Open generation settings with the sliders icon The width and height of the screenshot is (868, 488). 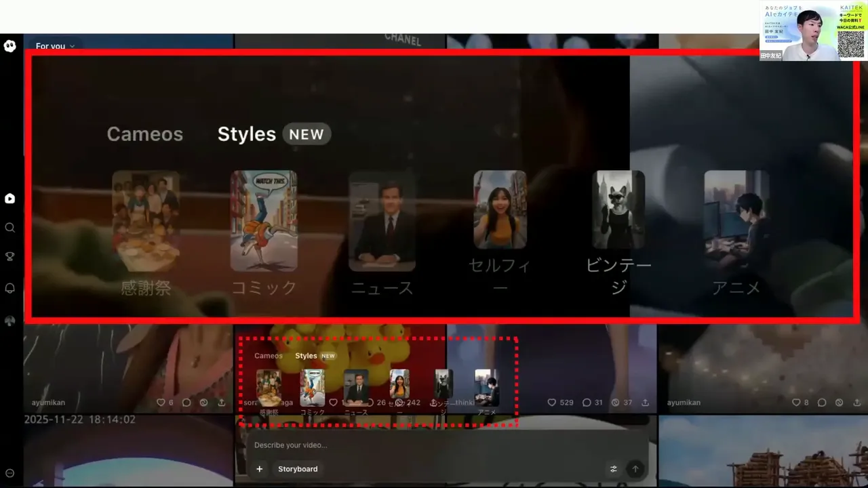pos(613,468)
